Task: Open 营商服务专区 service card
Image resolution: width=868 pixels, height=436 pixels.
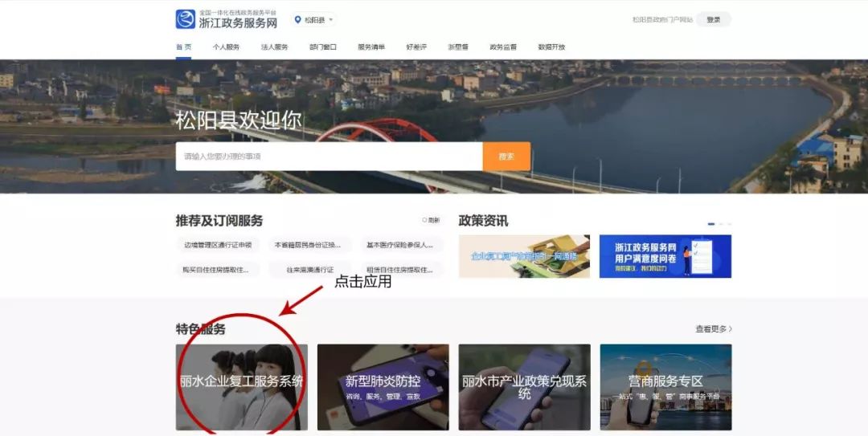Action: 666,387
